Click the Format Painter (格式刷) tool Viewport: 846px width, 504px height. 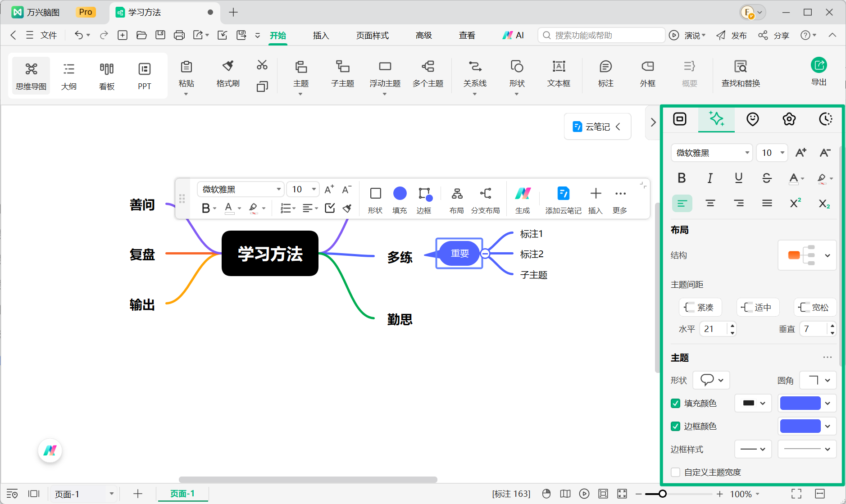228,73
